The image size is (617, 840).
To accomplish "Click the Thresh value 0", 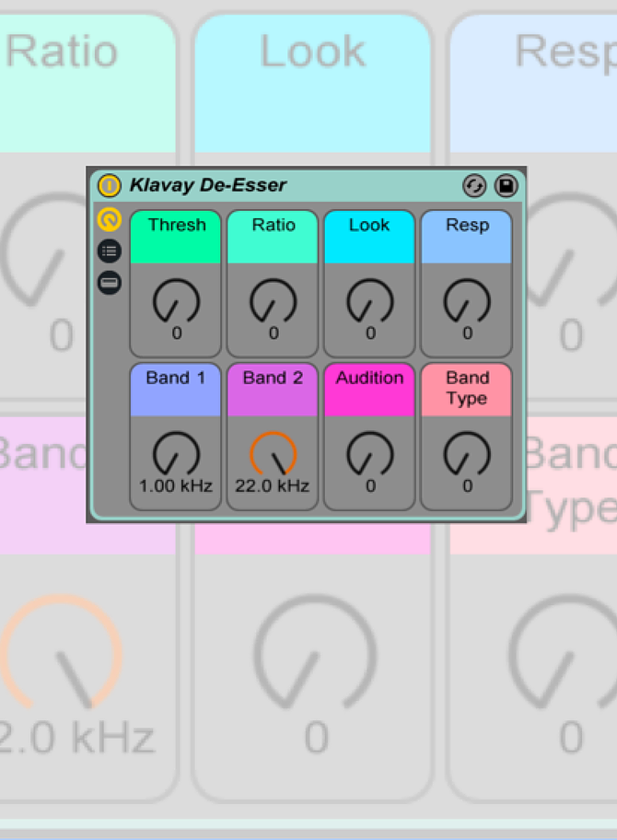I will pyautogui.click(x=177, y=333).
